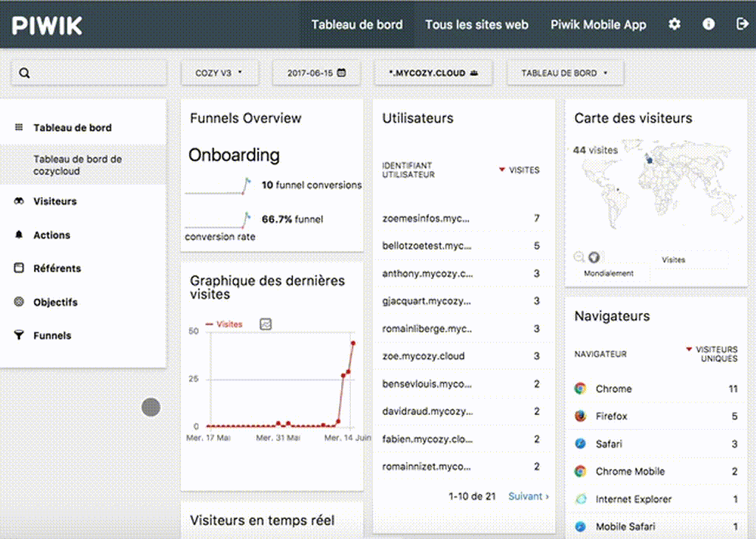Screen dimensions: 756x539
Task: Click the Onboarding funnel title
Action: 234,155
